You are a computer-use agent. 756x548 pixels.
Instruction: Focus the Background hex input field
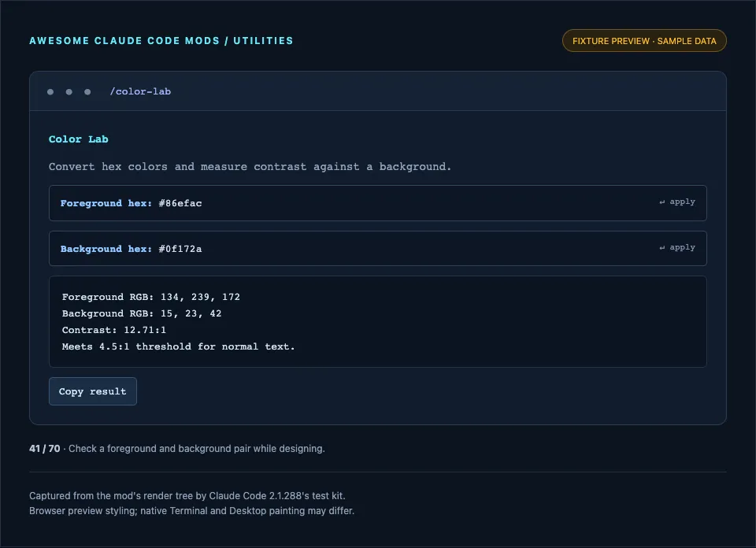[377, 249]
